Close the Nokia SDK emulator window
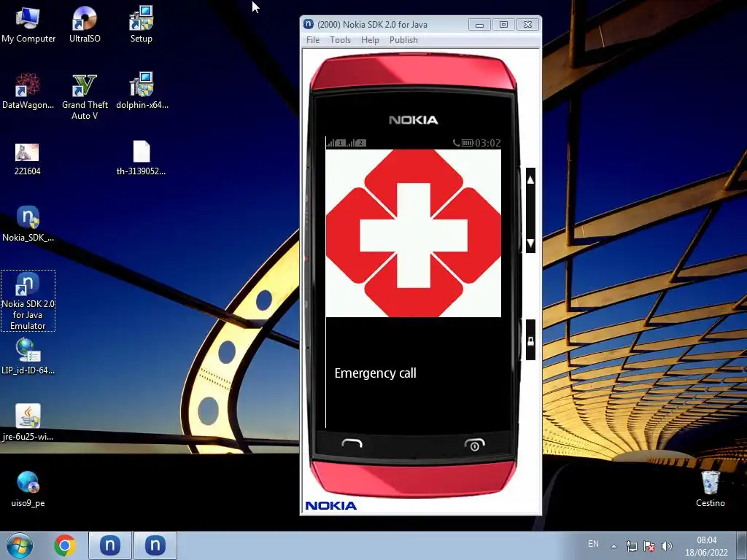 [x=528, y=24]
